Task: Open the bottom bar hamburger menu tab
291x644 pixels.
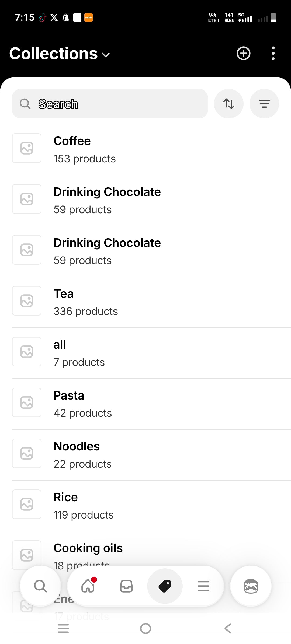Action: (x=203, y=586)
